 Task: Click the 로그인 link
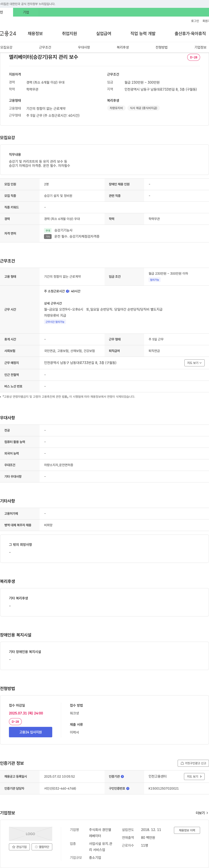pos(195,21)
